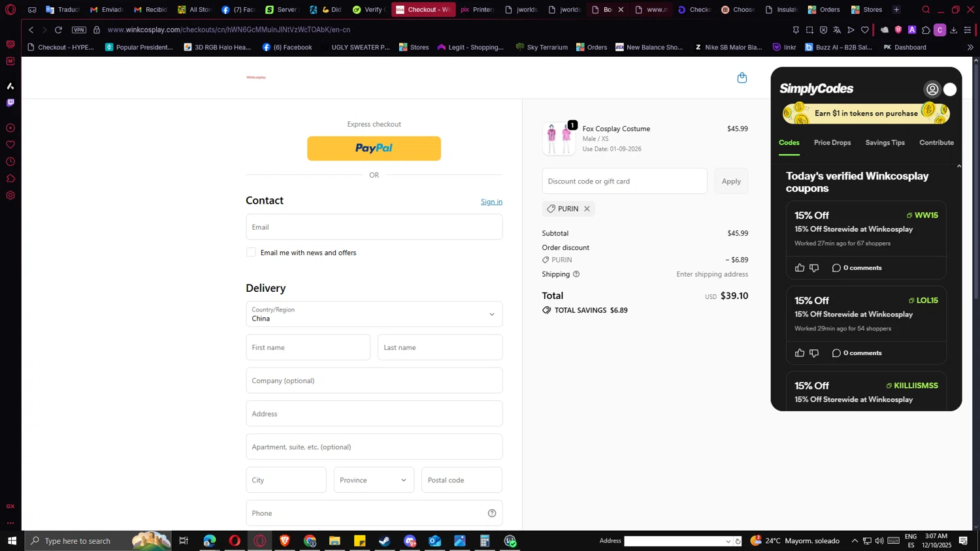This screenshot has width=980, height=551.
Task: Add page to bookmarks with heart icon
Action: click(865, 30)
